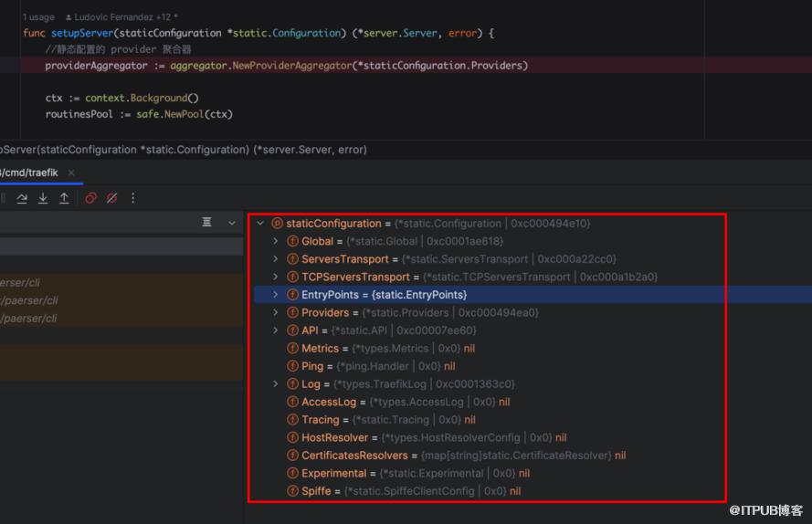Click the field icon beside Tracing
This screenshot has width=812, height=524.
[292, 420]
